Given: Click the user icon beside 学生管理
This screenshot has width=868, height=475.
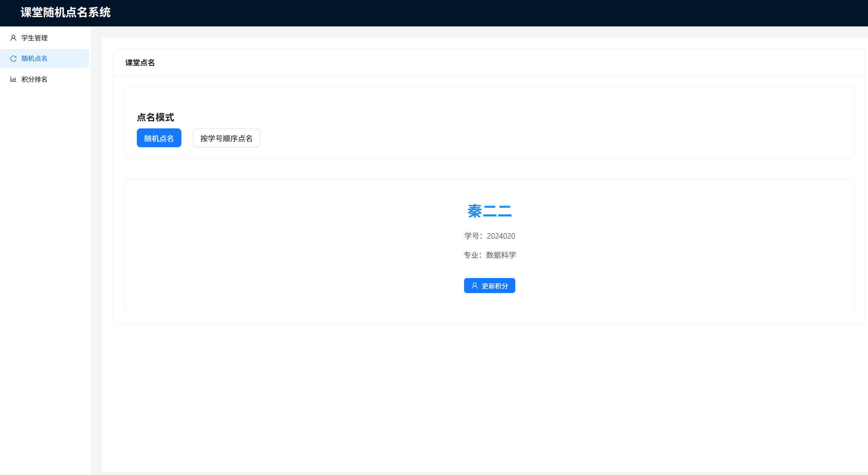Looking at the screenshot, I should pos(13,38).
